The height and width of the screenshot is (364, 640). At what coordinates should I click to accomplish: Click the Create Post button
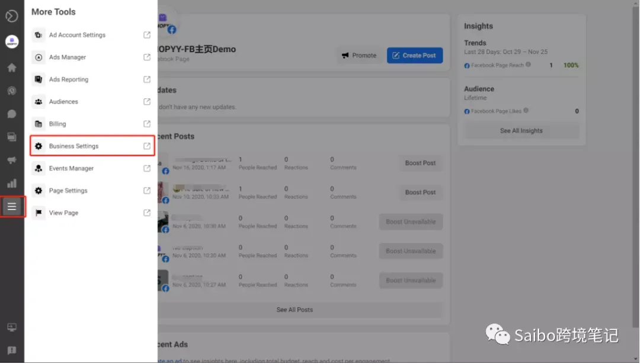[x=415, y=56]
